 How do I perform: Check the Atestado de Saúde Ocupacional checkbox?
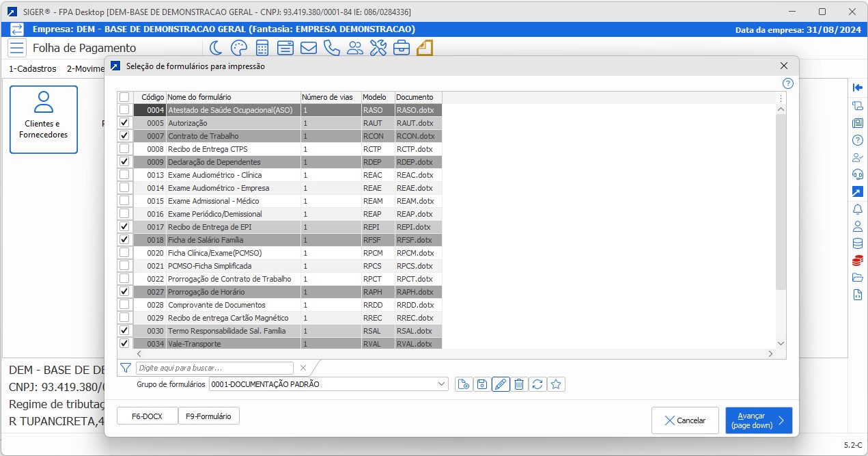(124, 109)
